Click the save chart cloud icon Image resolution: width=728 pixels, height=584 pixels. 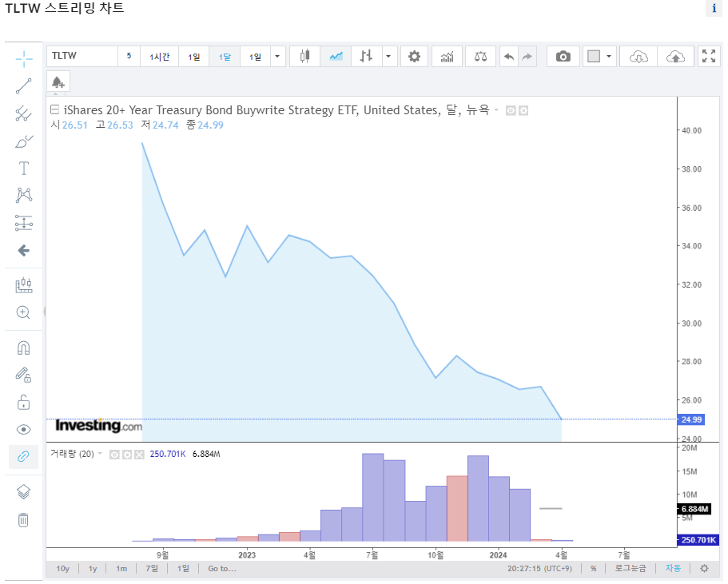pos(675,56)
